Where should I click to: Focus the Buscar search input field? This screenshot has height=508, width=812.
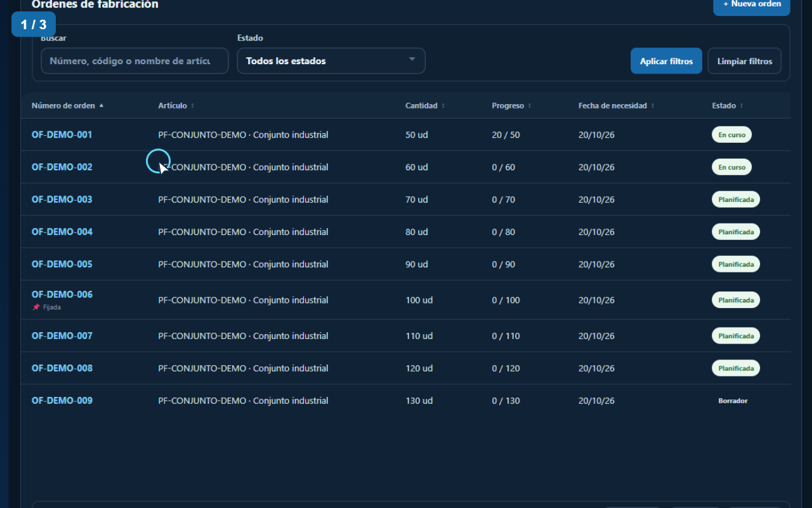tap(134, 61)
